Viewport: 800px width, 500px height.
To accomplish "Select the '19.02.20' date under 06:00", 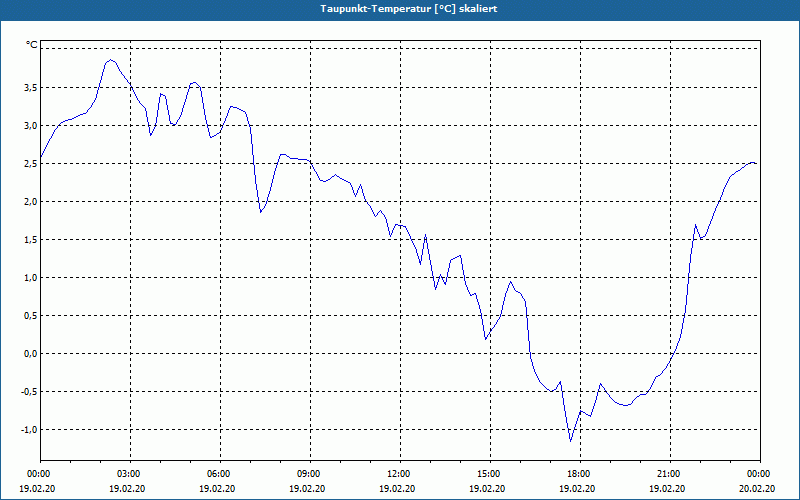I will [x=217, y=488].
